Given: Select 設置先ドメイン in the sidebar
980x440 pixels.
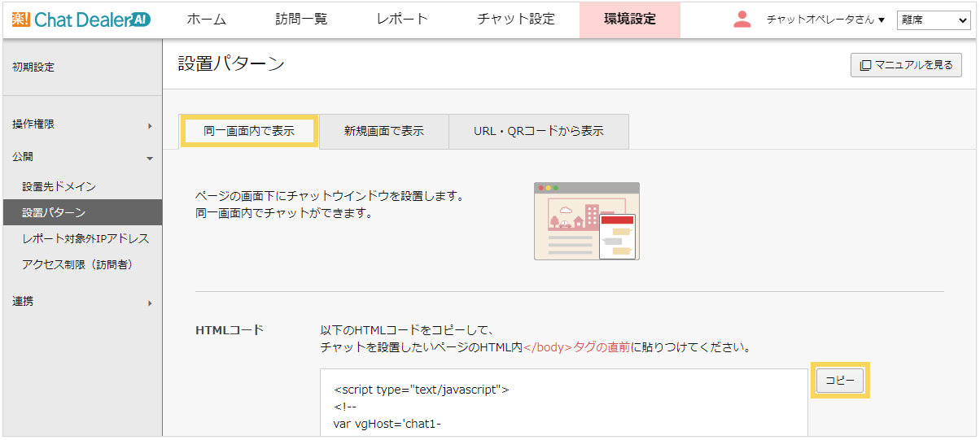Looking at the screenshot, I should pos(59,186).
